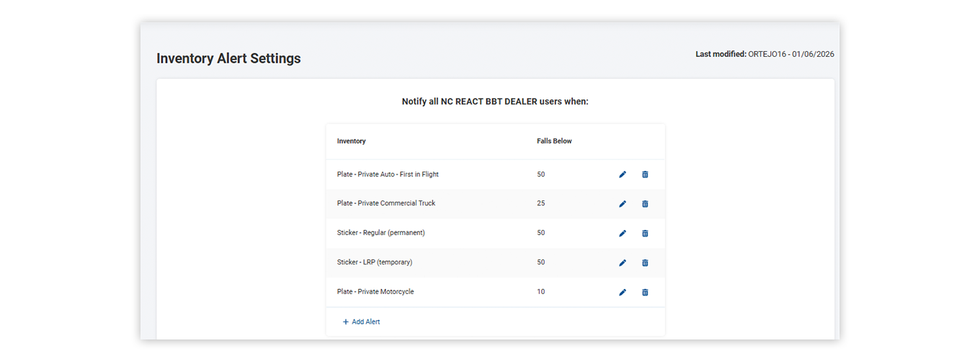The height and width of the screenshot is (364, 980).
Task: Delete the Private Commercial Truck plate alert
Action: point(645,204)
